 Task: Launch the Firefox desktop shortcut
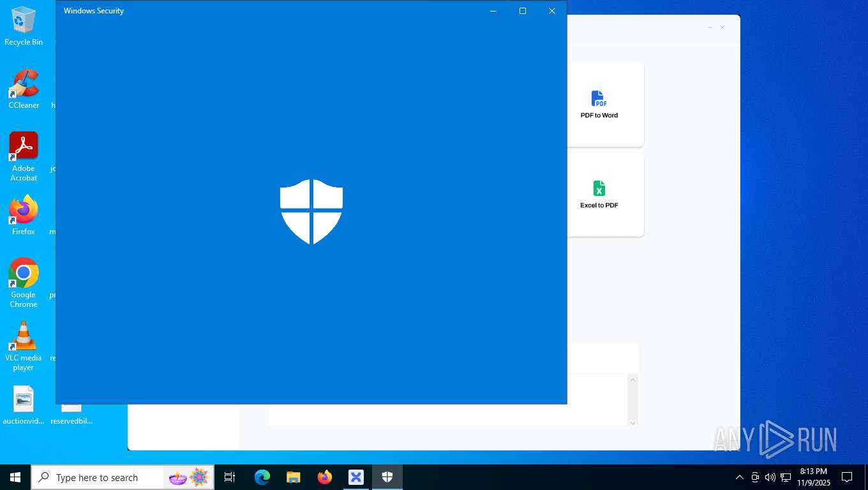pos(24,216)
